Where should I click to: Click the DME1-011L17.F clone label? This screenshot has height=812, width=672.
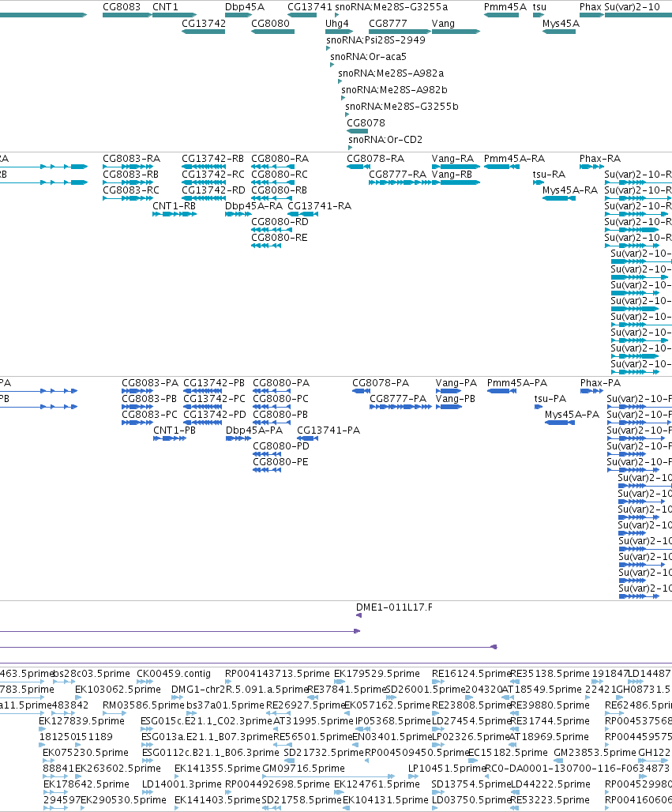[x=394, y=607]
